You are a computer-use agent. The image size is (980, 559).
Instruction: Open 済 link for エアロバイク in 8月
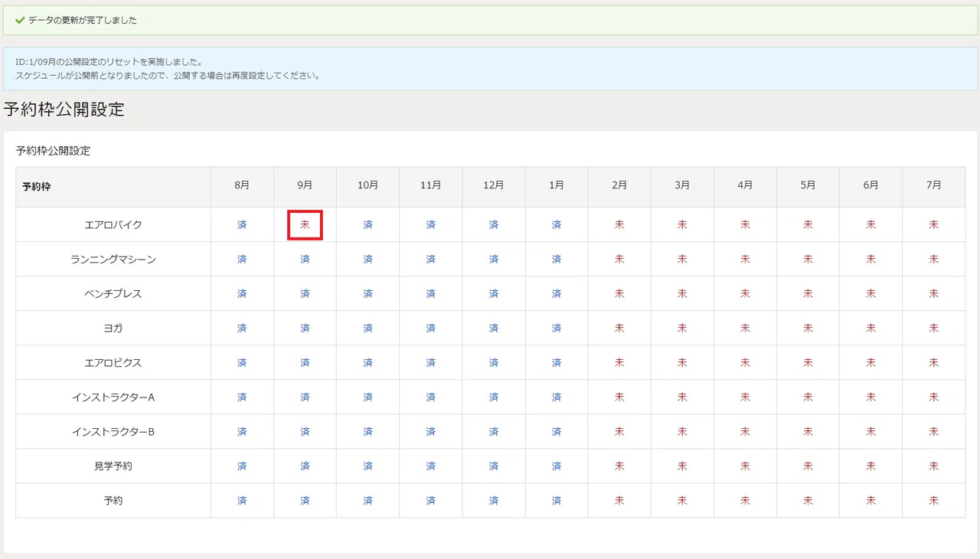(242, 225)
